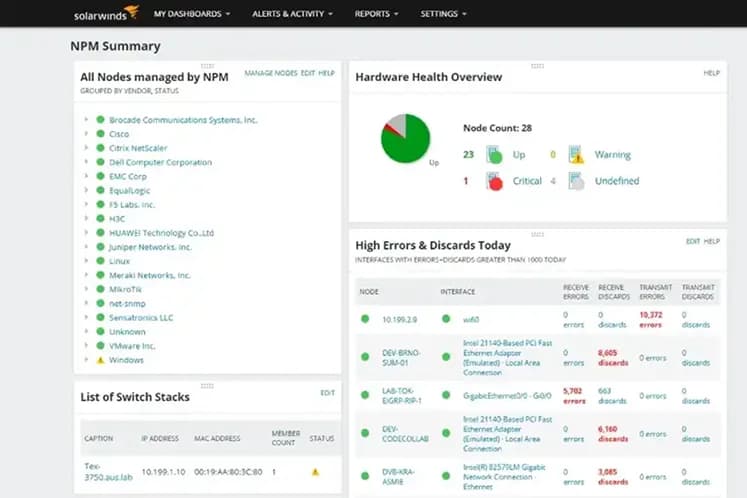The image size is (747, 498).
Task: Click the Up status server icon
Action: pyautogui.click(x=494, y=155)
